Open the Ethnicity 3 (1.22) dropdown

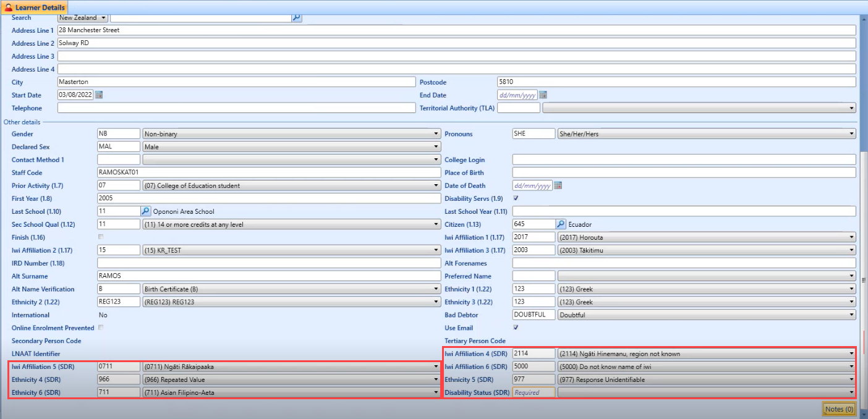(x=707, y=302)
